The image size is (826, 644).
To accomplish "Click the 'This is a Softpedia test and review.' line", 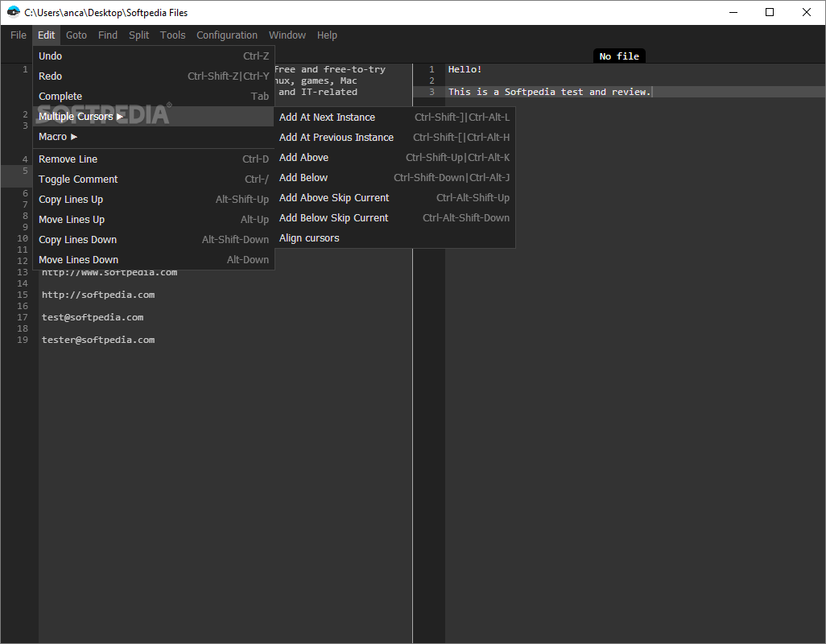I will click(549, 92).
